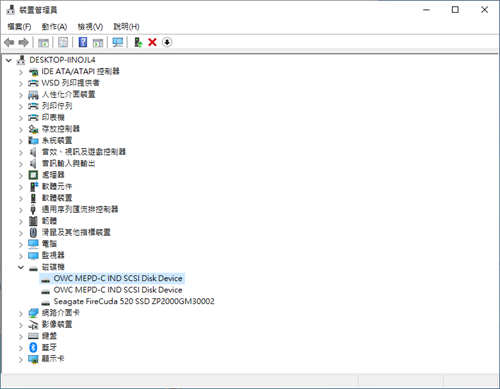Expand the 通用序列匯流排控制器 chevron
The image size is (500, 389).
[21, 210]
